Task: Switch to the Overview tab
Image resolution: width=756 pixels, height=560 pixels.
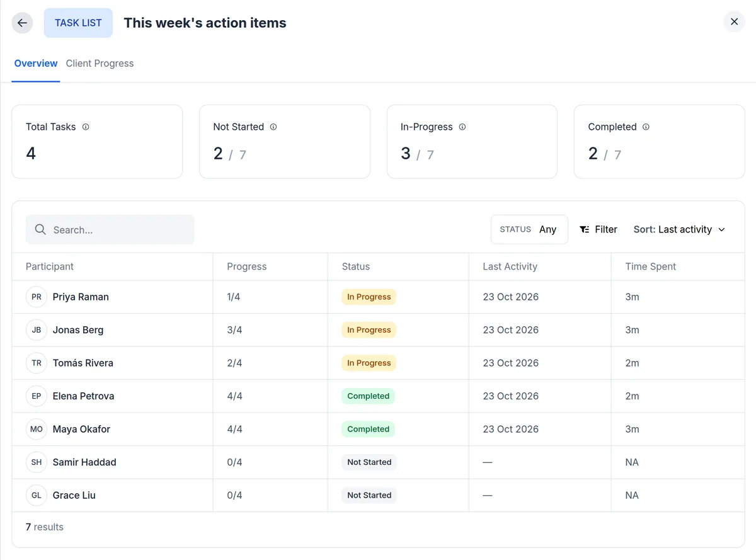Action: (x=36, y=63)
